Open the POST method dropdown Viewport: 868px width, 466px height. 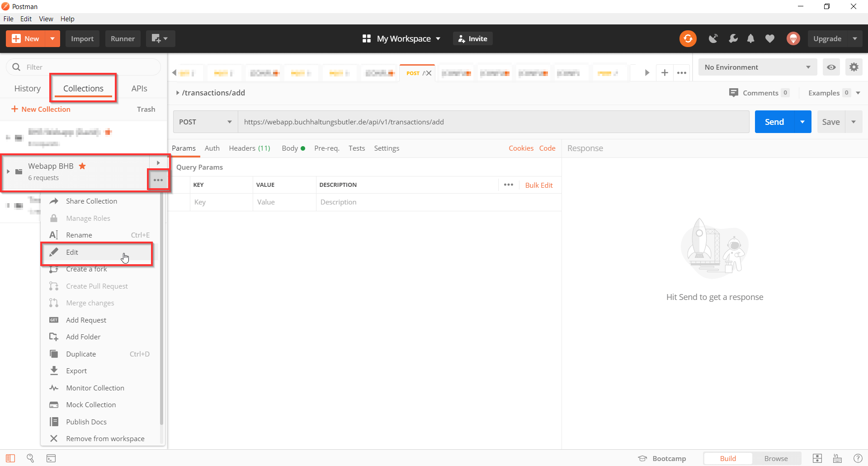[x=205, y=122]
